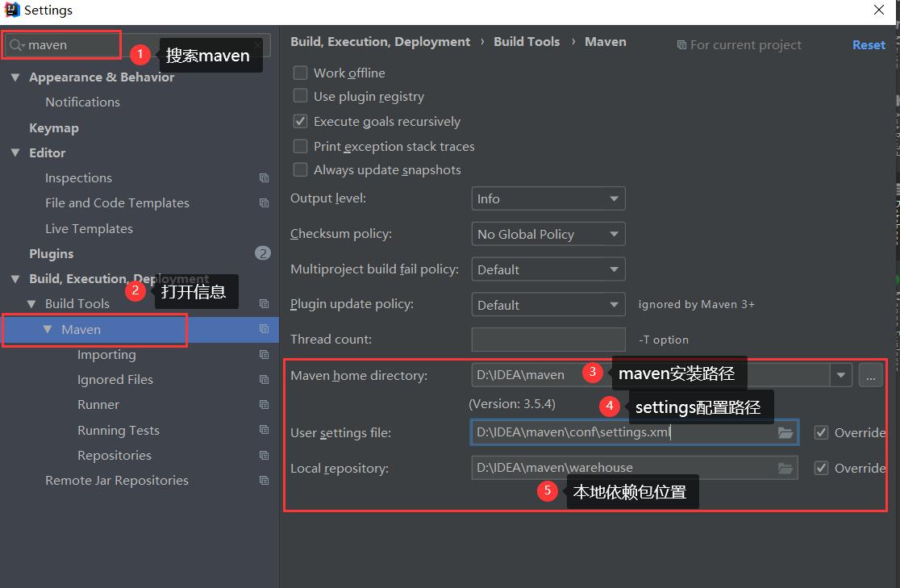Image resolution: width=900 pixels, height=588 pixels.
Task: Open the Checksum policy dropdown
Action: [548, 234]
